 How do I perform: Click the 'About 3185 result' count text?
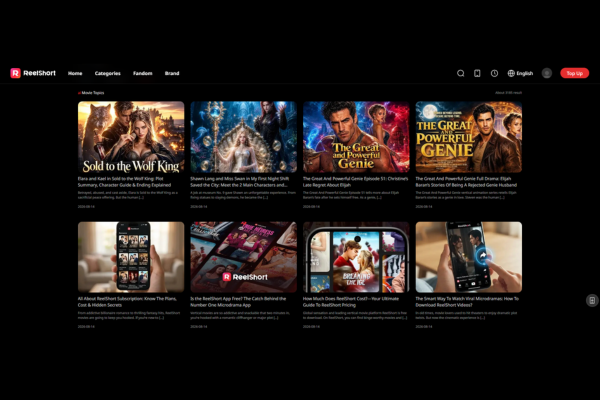coord(508,93)
